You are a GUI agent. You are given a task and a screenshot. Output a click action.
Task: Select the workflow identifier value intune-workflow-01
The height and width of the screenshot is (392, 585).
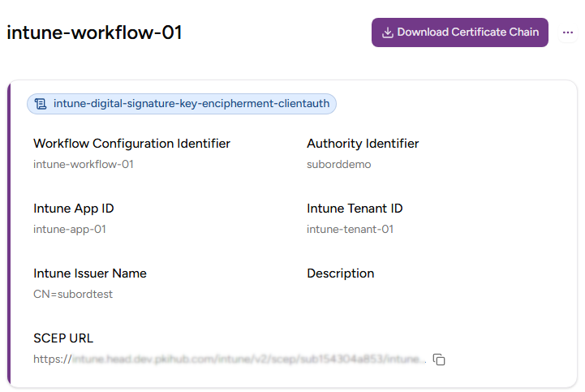84,164
